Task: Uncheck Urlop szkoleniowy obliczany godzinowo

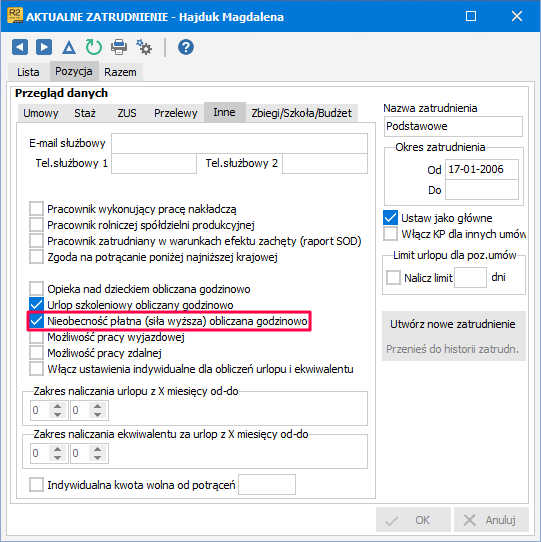Action: (36, 305)
